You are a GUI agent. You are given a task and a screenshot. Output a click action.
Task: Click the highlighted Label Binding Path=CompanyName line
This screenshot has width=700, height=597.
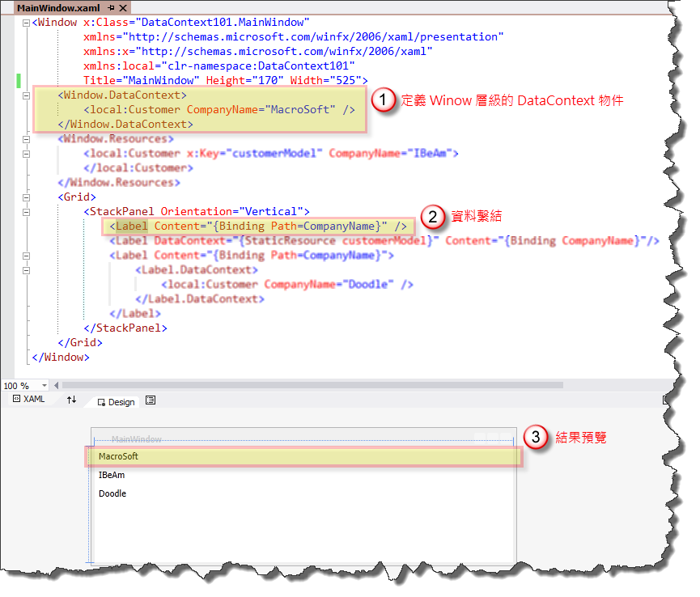258,227
